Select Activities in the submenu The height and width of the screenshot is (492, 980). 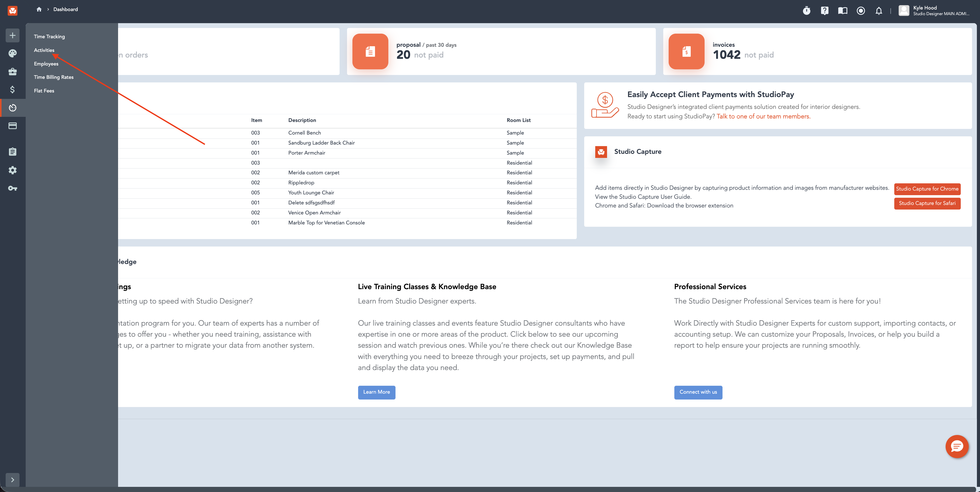pyautogui.click(x=44, y=50)
